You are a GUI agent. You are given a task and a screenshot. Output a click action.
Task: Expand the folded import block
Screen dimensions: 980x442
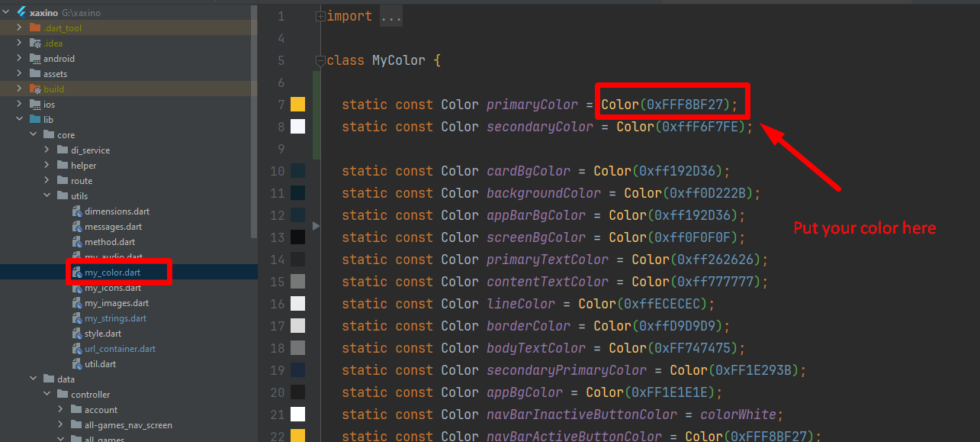coord(321,16)
